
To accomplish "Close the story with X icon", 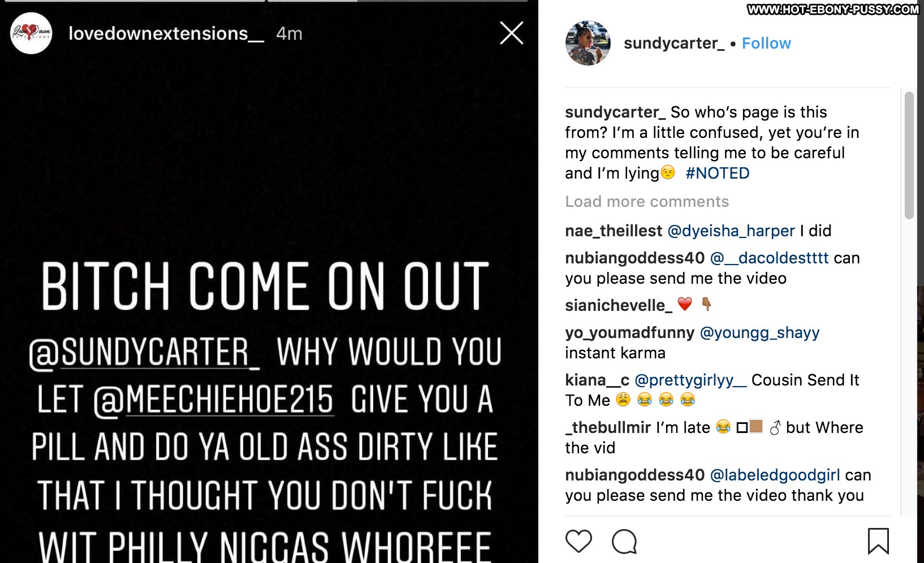I will 511,33.
